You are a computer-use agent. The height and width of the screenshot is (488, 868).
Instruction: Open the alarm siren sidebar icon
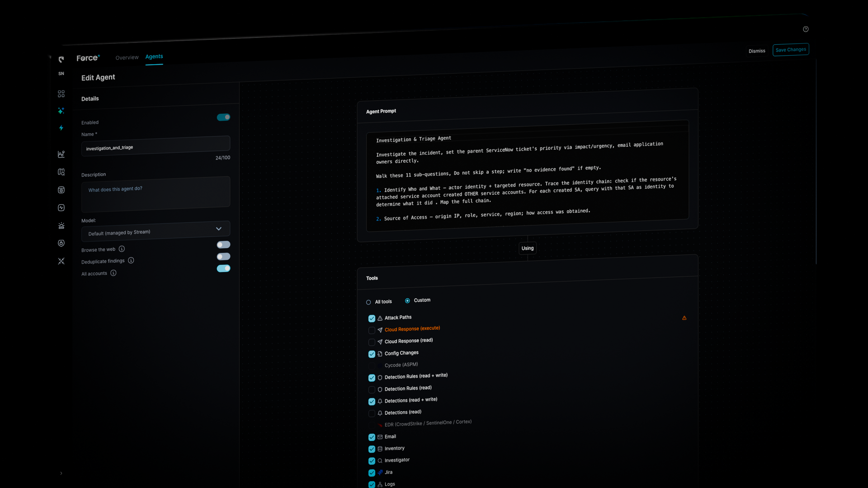click(61, 225)
